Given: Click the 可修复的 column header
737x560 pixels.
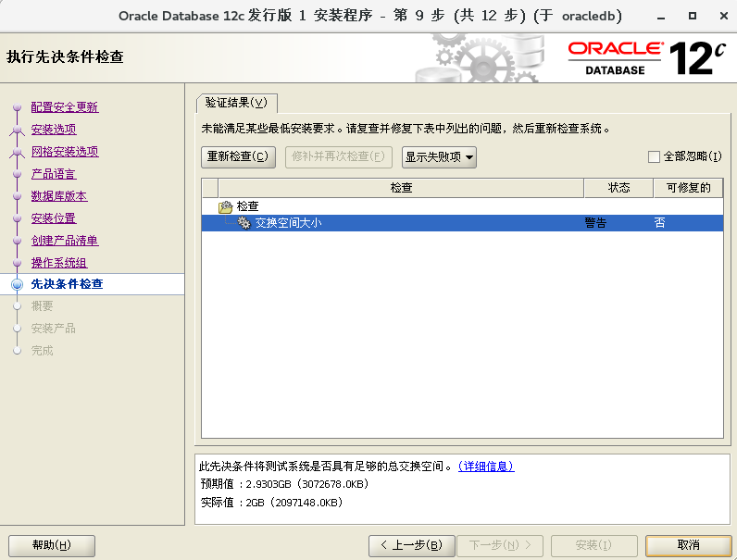Looking at the screenshot, I should click(x=688, y=188).
